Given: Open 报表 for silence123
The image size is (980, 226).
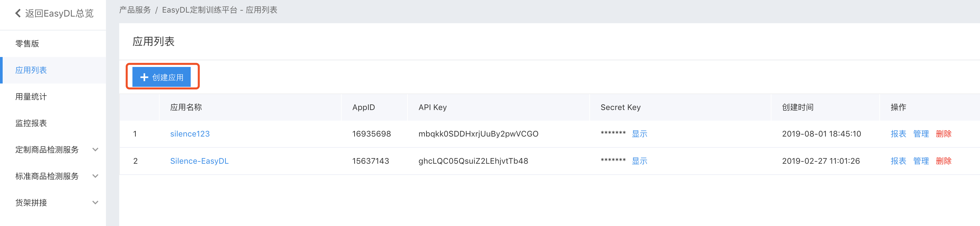Looking at the screenshot, I should pyautogui.click(x=898, y=134).
